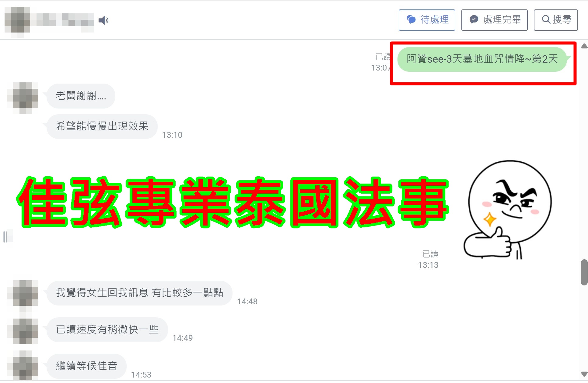Image resolution: width=588 pixels, height=383 pixels.
Task: Click the 繼續等候佳音 message bubble
Action: (86, 366)
